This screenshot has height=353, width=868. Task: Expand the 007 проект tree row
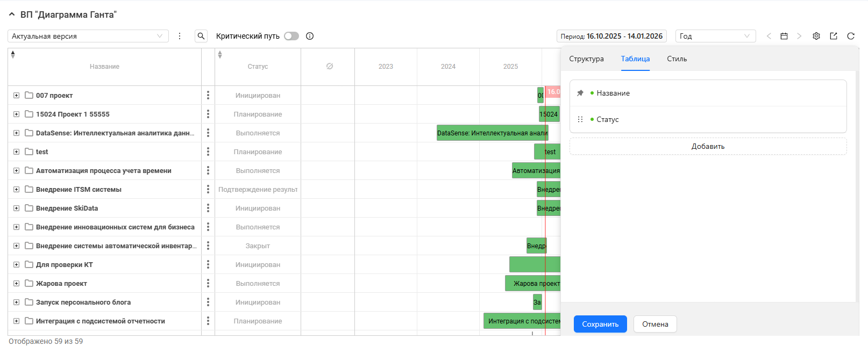pyautogui.click(x=17, y=96)
